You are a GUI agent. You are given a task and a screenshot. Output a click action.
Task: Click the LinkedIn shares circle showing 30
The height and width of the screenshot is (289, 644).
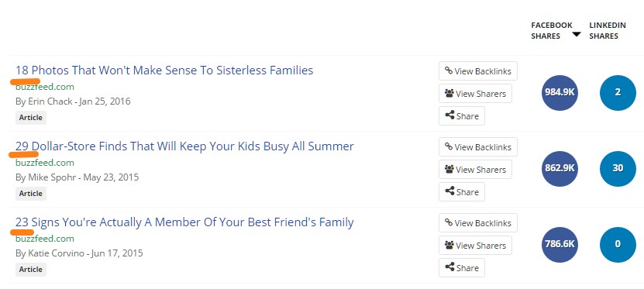click(x=618, y=169)
